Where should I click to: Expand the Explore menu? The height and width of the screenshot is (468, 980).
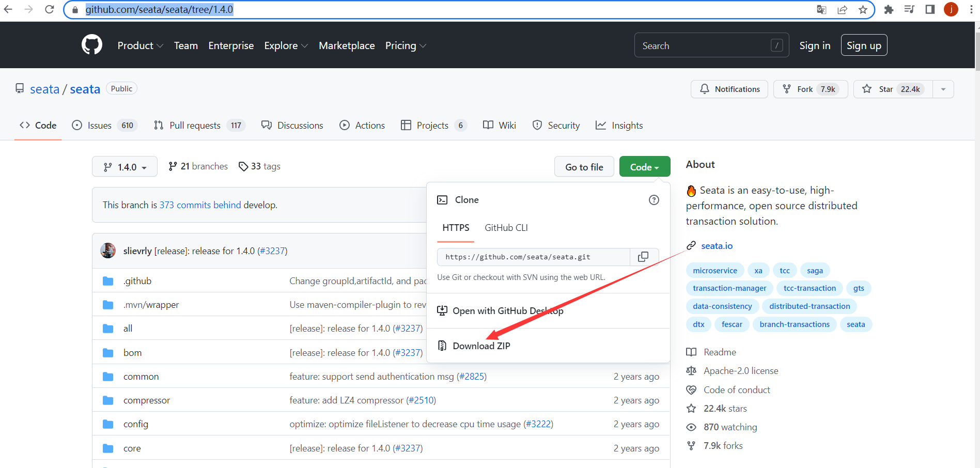[x=286, y=45]
